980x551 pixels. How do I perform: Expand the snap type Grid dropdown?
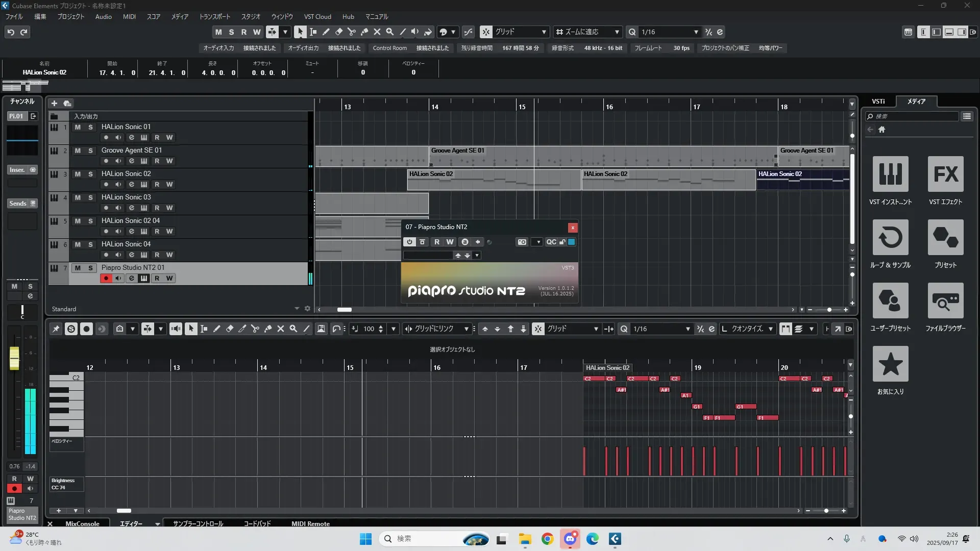click(x=544, y=32)
